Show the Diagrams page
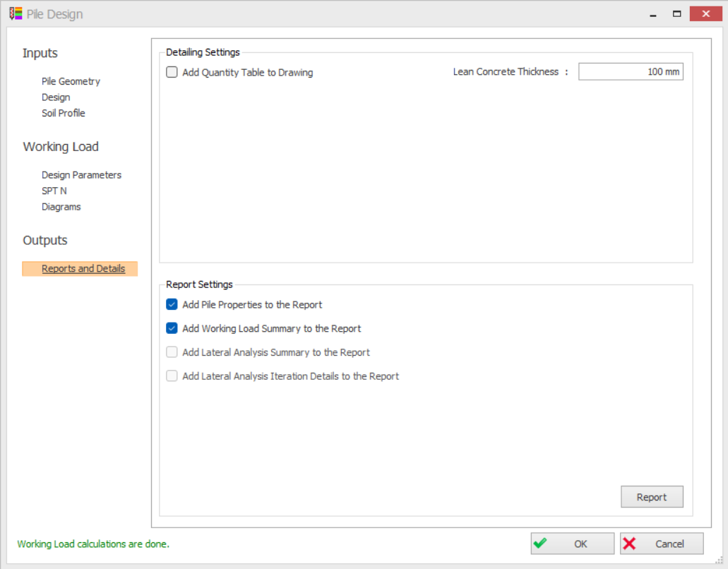 tap(61, 207)
